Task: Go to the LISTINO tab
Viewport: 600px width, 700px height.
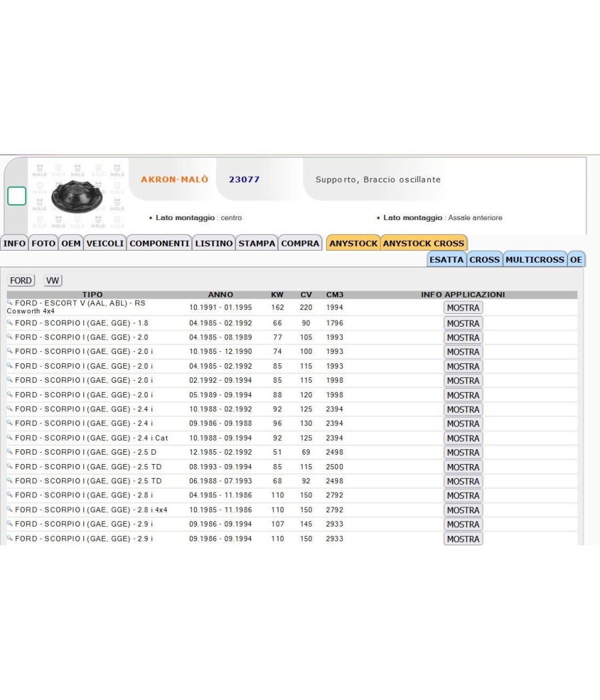Action: point(214,243)
